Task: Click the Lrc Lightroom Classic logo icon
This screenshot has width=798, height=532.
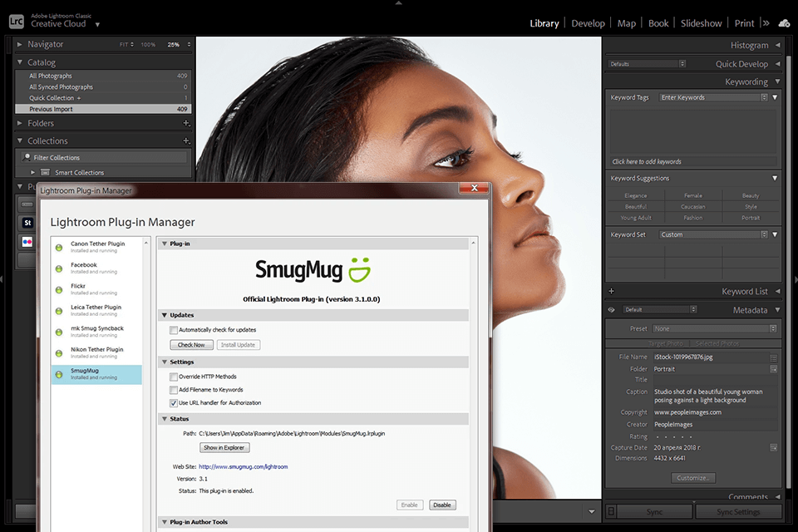Action: (x=17, y=22)
